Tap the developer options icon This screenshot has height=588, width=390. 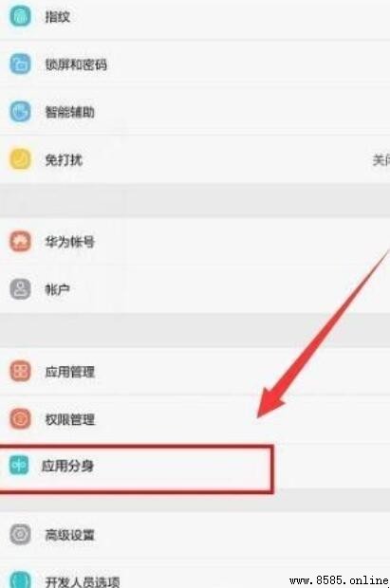[x=20, y=579]
